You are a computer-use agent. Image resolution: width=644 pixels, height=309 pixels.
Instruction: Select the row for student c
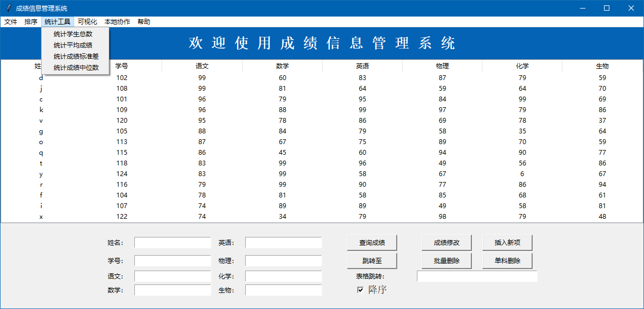point(321,99)
